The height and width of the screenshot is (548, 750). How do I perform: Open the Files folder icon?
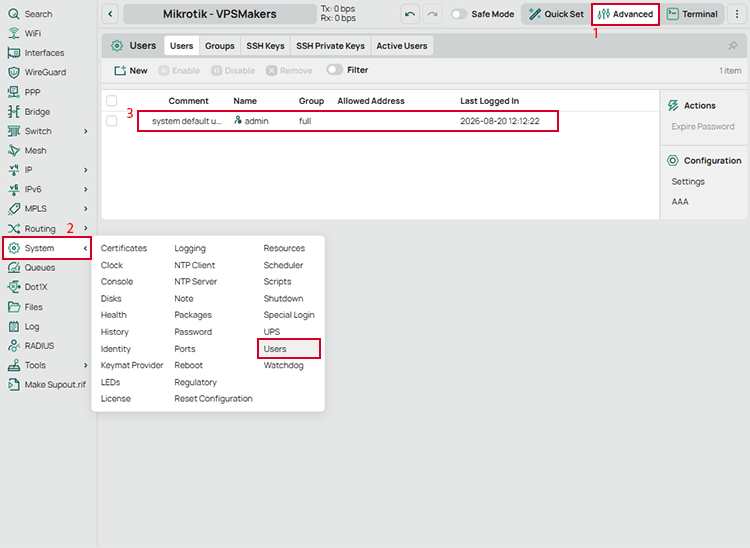coord(14,307)
